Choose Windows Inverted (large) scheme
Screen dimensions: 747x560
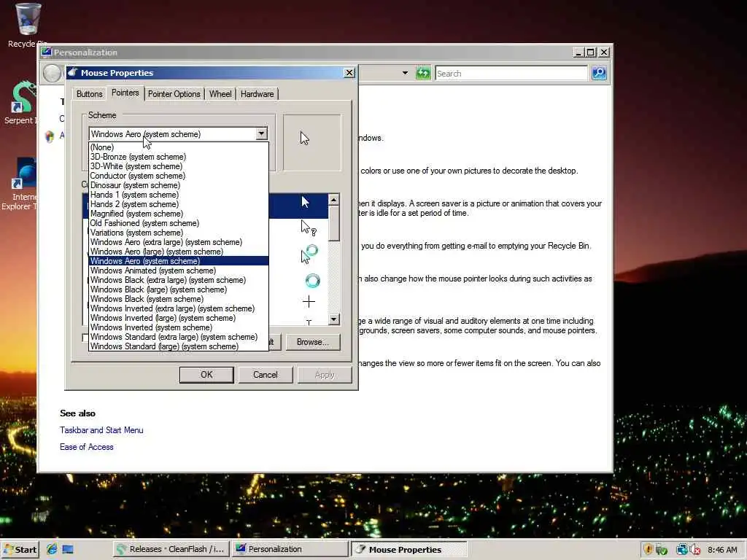pos(179,318)
